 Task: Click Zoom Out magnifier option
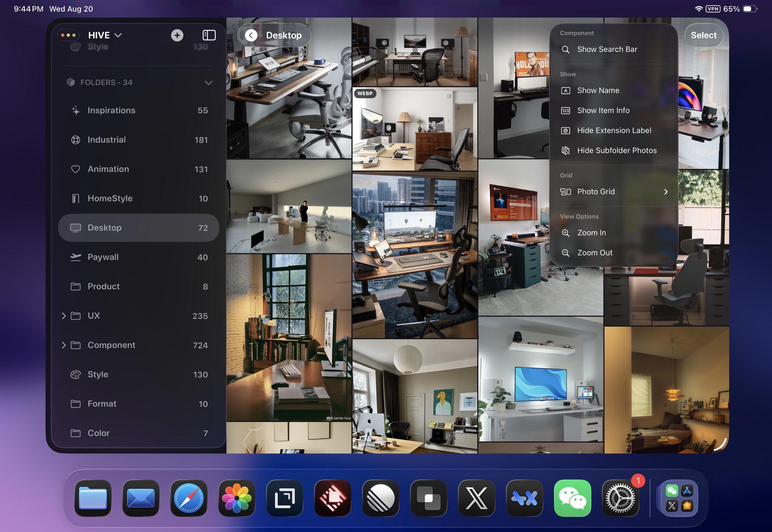pos(594,253)
